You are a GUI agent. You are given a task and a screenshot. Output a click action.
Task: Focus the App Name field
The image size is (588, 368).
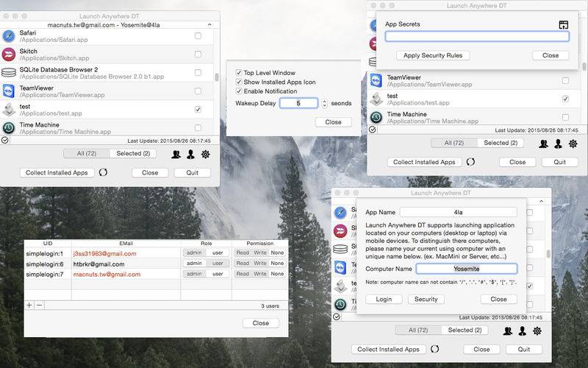pos(458,212)
